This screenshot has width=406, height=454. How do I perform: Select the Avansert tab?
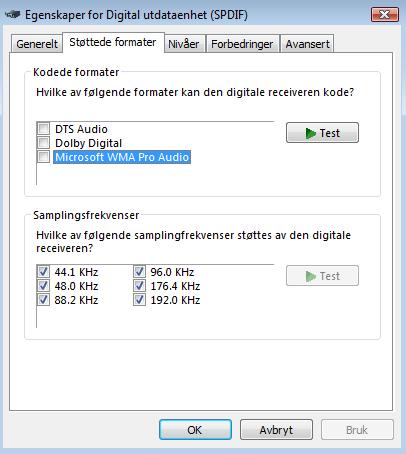point(307,44)
